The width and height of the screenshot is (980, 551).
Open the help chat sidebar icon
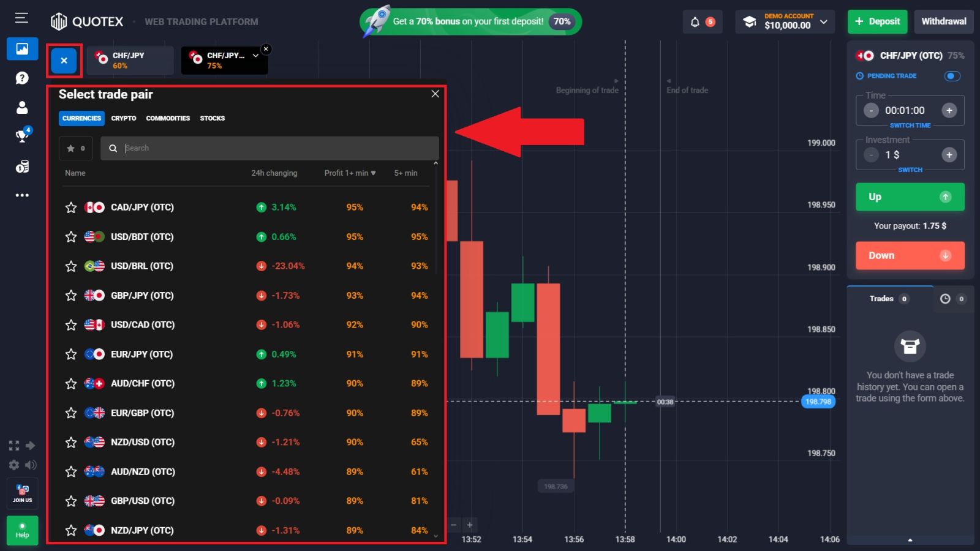pyautogui.click(x=22, y=78)
